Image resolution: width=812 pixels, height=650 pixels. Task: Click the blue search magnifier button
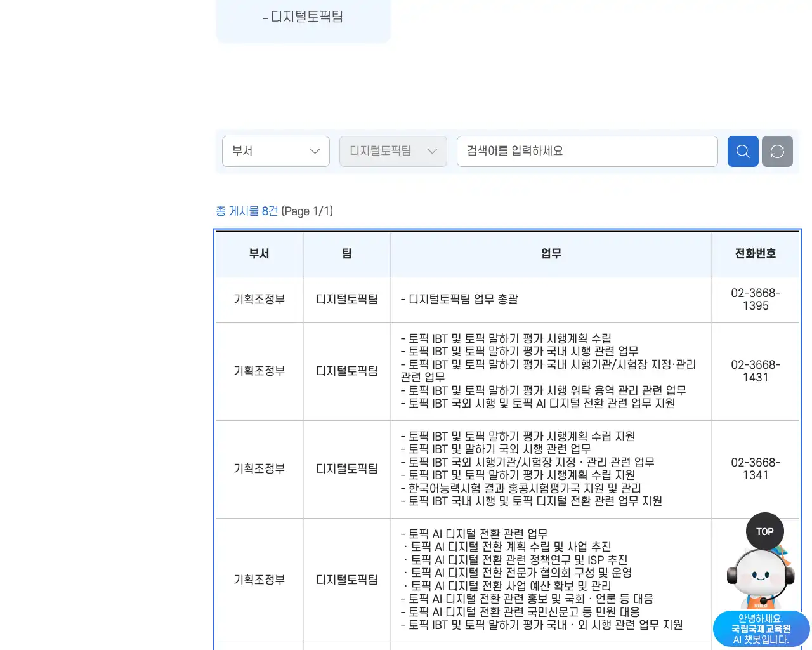[x=743, y=151]
